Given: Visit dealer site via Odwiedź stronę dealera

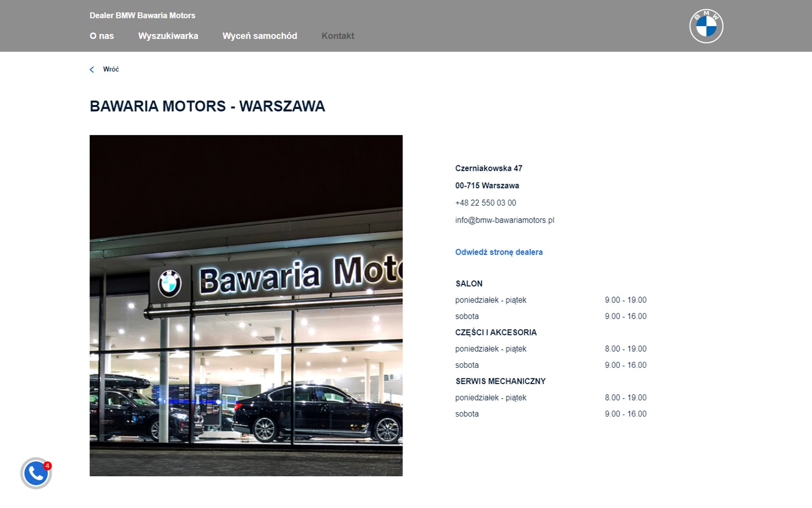Looking at the screenshot, I should (498, 252).
